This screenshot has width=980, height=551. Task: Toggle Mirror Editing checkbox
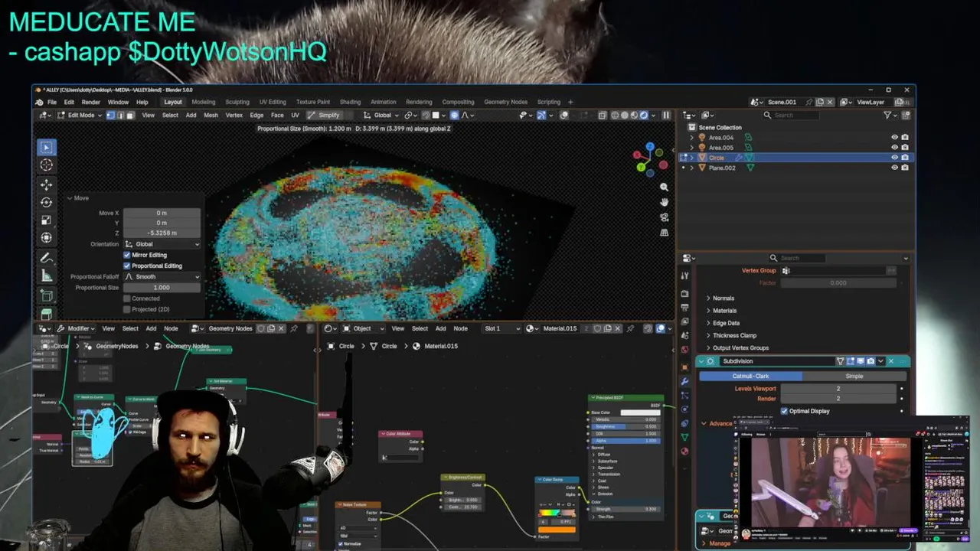127,255
